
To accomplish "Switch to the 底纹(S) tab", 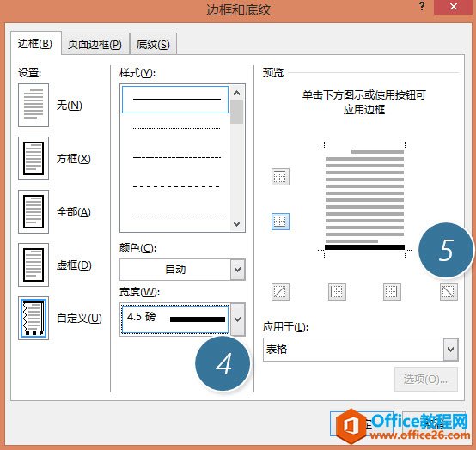I will [x=153, y=45].
